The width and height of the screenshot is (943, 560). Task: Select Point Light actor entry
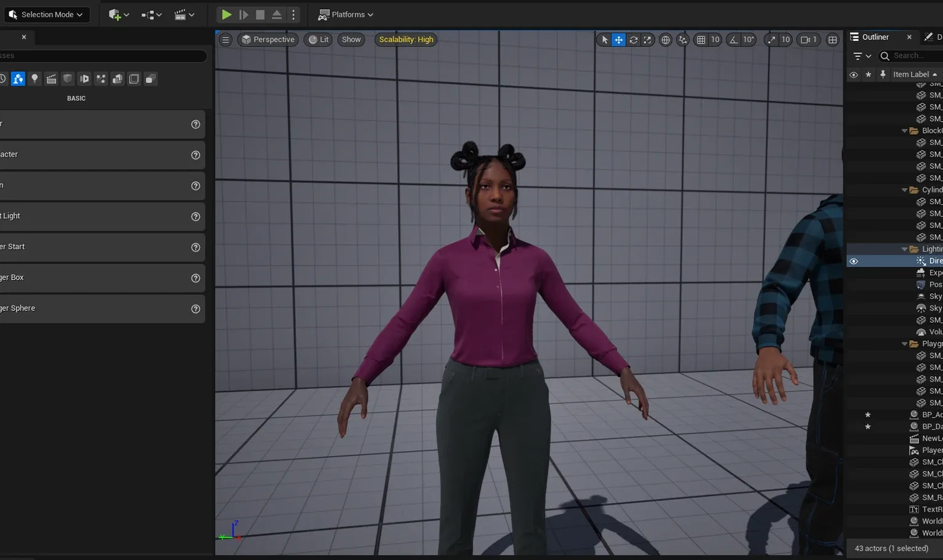(x=102, y=216)
